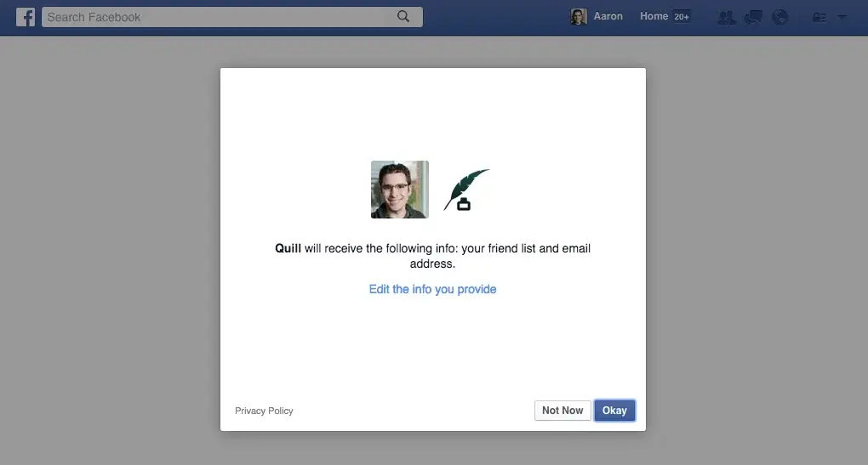The image size is (868, 465).
Task: Click the Quill feather app icon
Action: [x=466, y=190]
